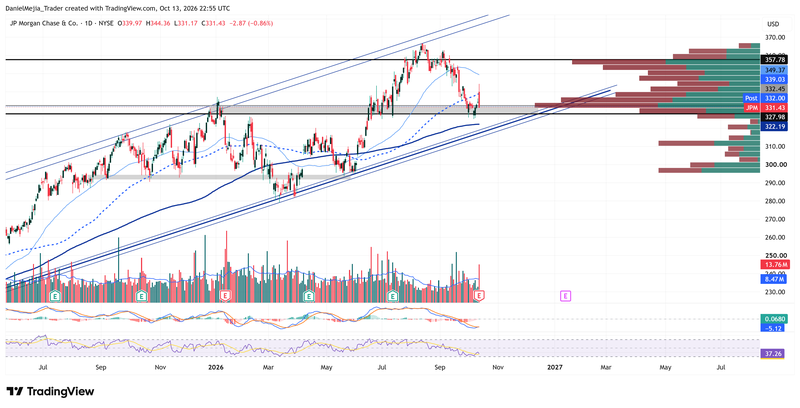The height and width of the screenshot is (408, 800).
Task: Select the 357.78 horizontal line price label
Action: 774,60
